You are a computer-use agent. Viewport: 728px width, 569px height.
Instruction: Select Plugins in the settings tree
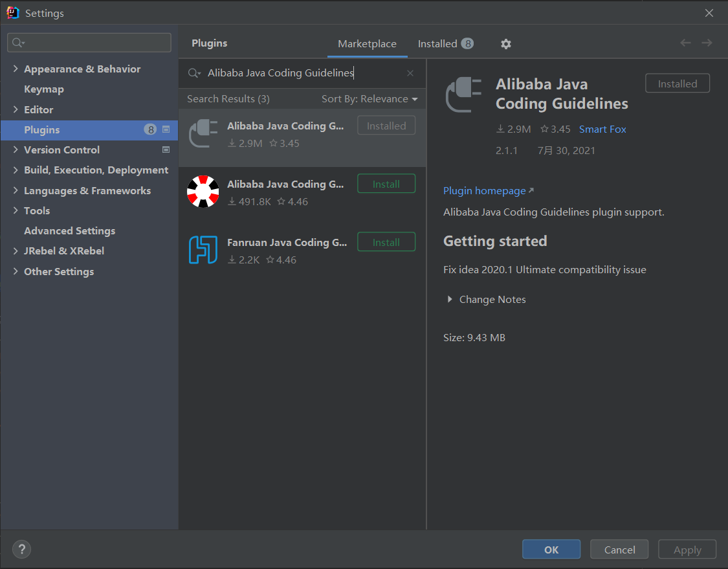89,129
